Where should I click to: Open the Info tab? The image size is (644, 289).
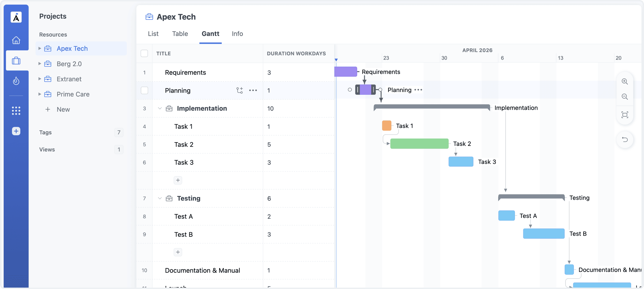tap(237, 34)
